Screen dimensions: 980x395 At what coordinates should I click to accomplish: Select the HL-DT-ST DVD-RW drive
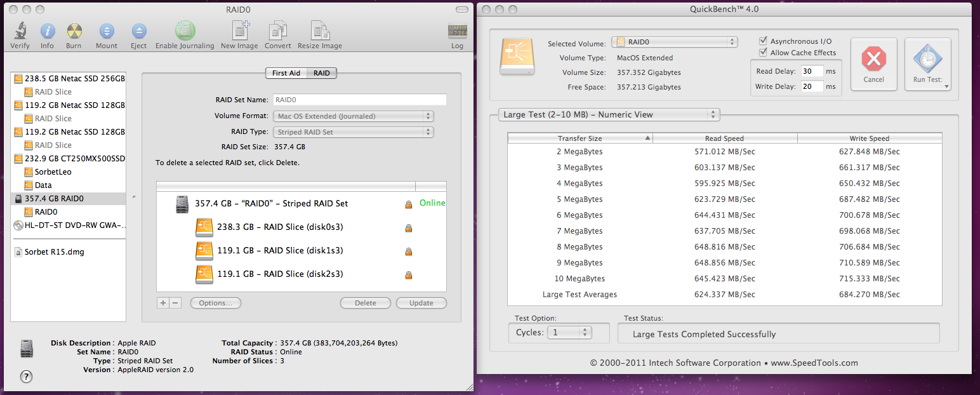[69, 225]
